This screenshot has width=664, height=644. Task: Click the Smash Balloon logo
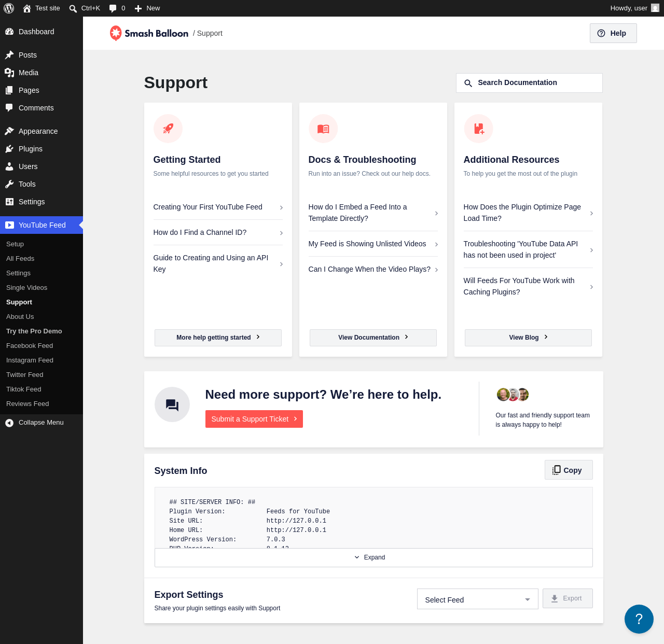(x=149, y=33)
